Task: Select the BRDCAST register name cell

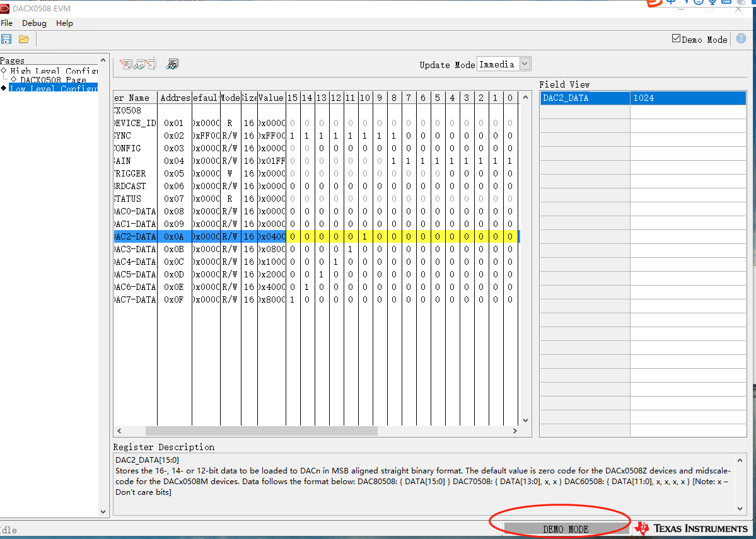Action: point(136,186)
